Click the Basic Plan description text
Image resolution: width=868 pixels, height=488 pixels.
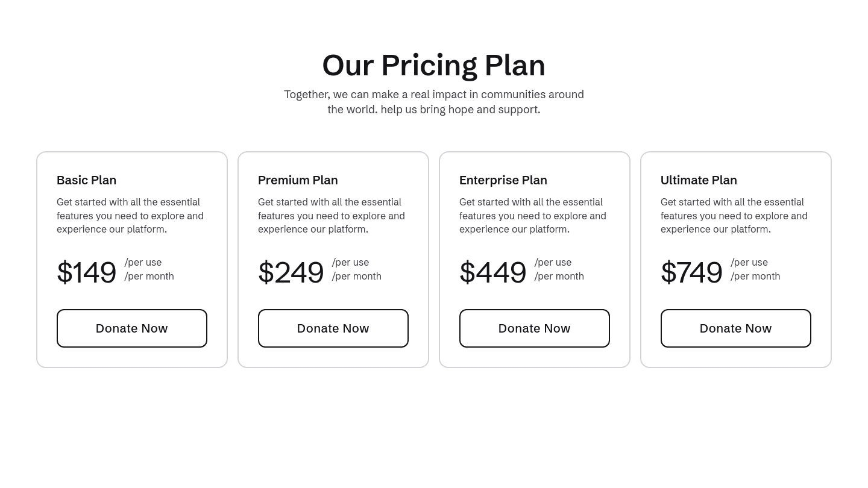[130, 216]
